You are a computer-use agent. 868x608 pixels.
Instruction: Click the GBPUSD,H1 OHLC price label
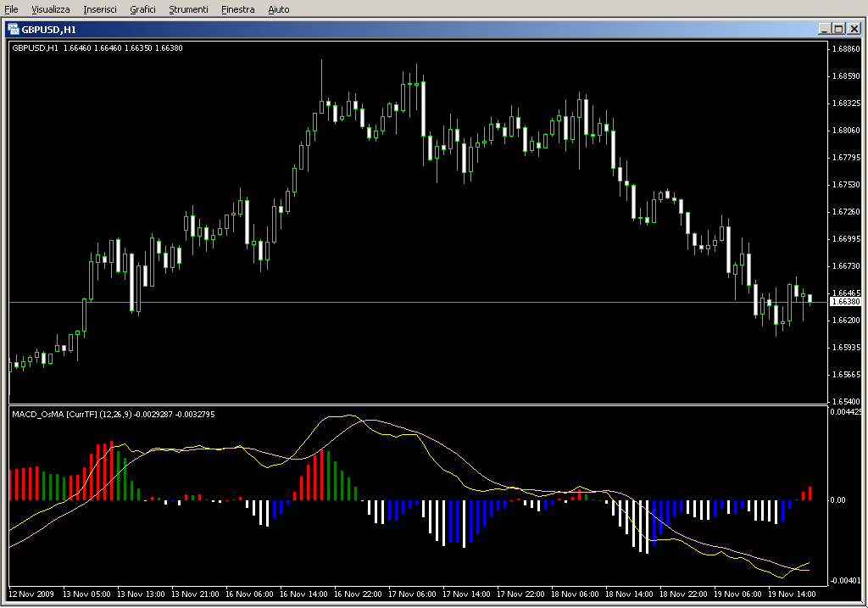pyautogui.click(x=97, y=48)
